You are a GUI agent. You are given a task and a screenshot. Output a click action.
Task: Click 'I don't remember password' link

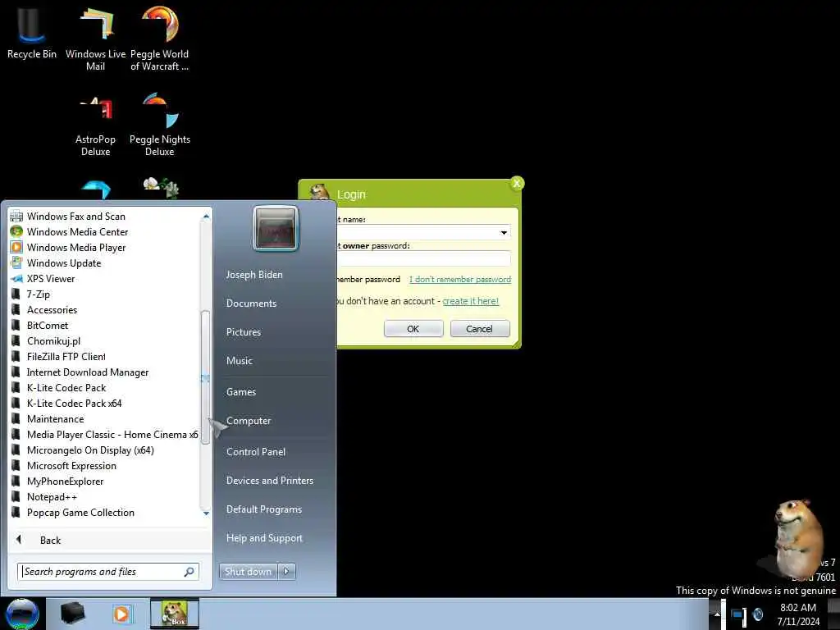459,280
